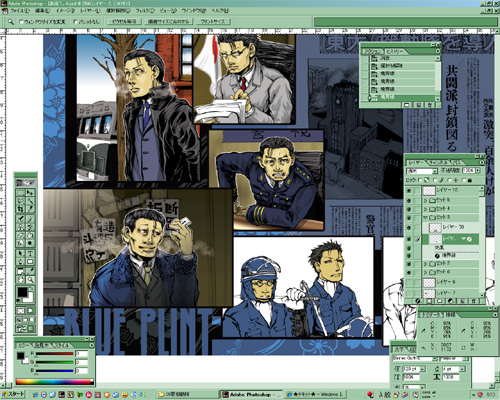Toggle the lock image pixels checkbox
This screenshot has width=500, height=400.
coord(435,180)
